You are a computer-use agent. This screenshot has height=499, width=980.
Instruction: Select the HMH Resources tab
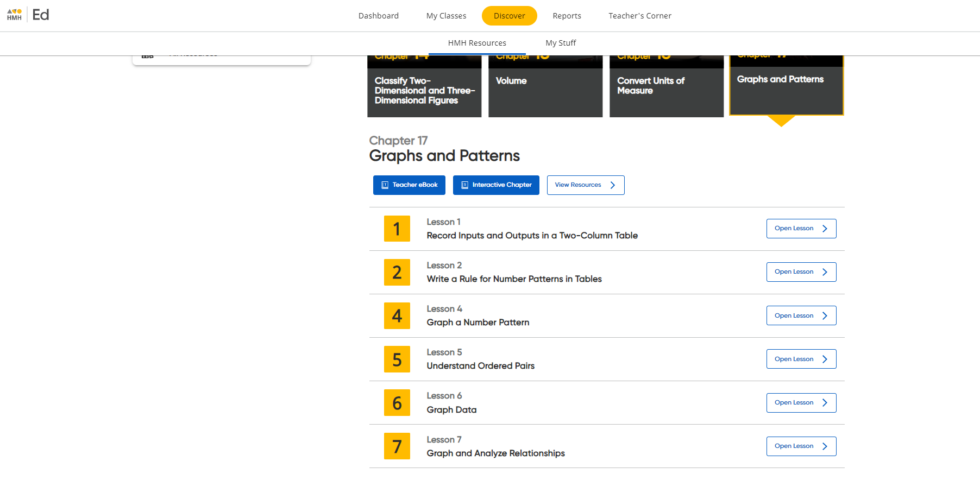[477, 43]
